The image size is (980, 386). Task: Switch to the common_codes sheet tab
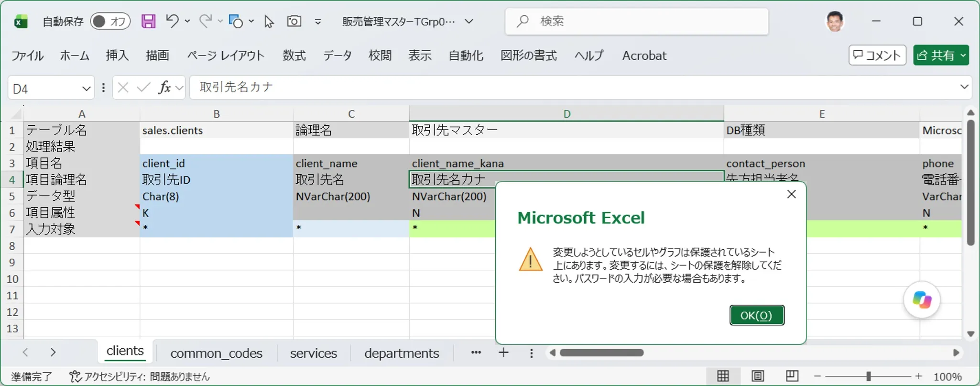216,353
